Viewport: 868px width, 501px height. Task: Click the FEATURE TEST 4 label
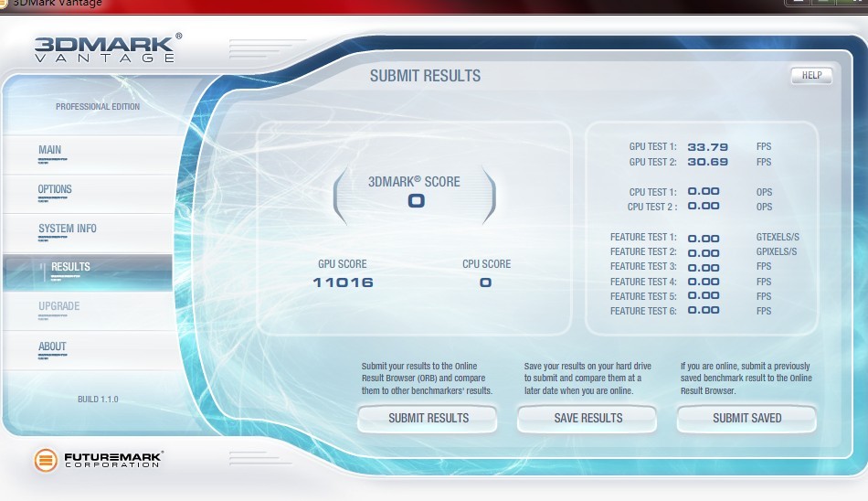[643, 282]
